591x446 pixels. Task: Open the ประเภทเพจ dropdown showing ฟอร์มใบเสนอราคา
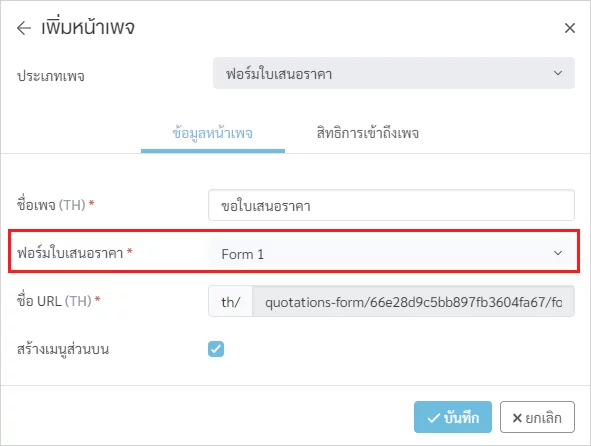pyautogui.click(x=393, y=73)
